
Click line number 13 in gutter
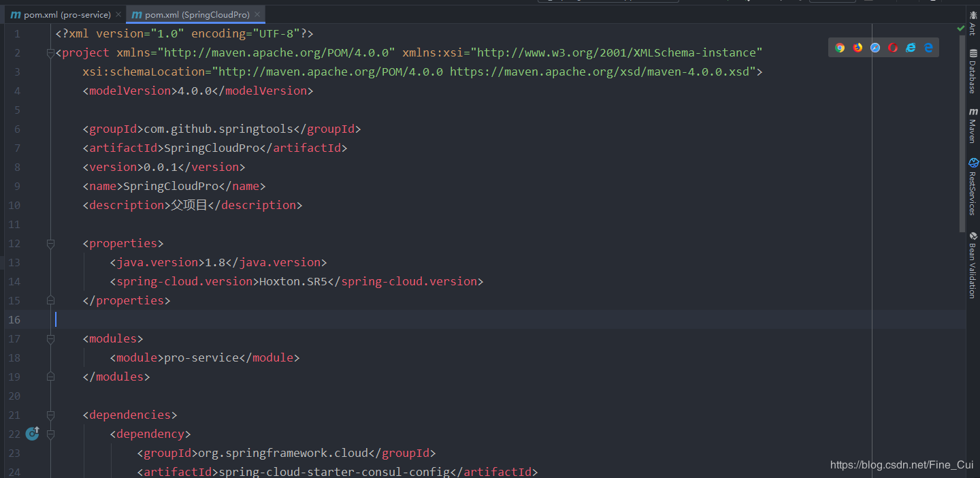[14, 262]
